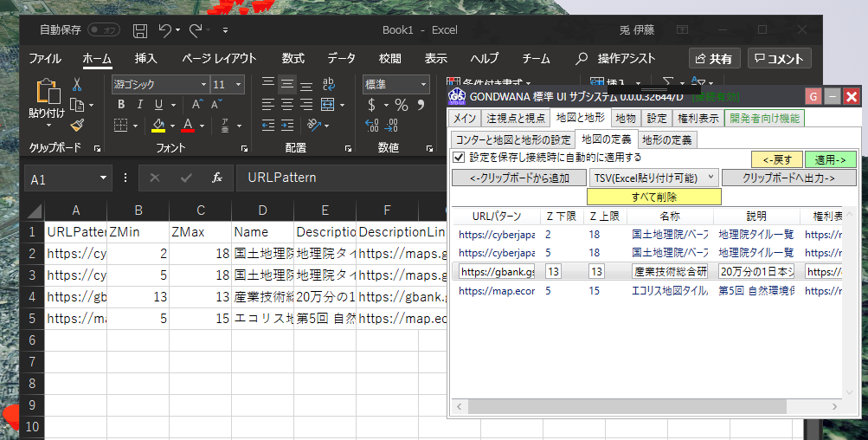Viewport: 868px width, 440px height.
Task: Align cell text to the left
Action: [x=268, y=104]
